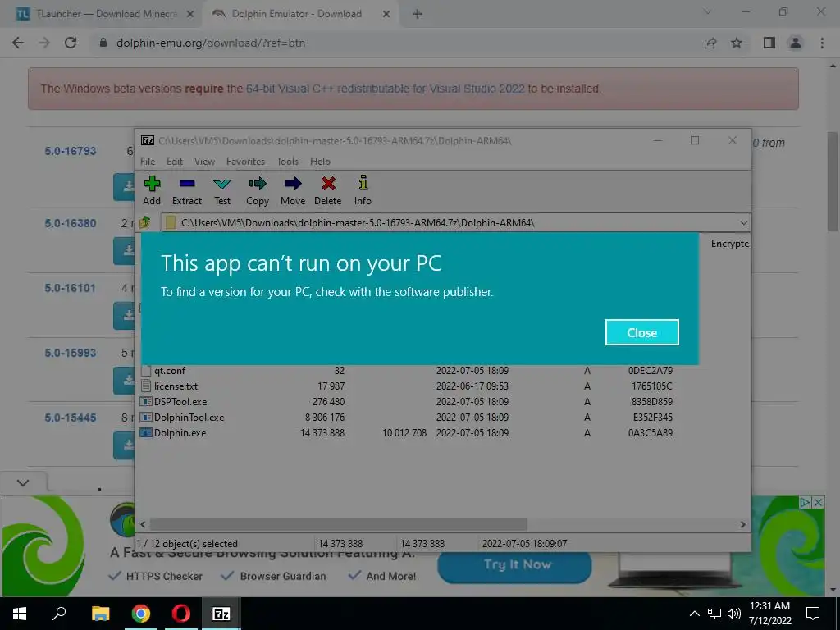Open the 7-Zip Tools menu
The height and width of the screenshot is (630, 840).
point(288,162)
